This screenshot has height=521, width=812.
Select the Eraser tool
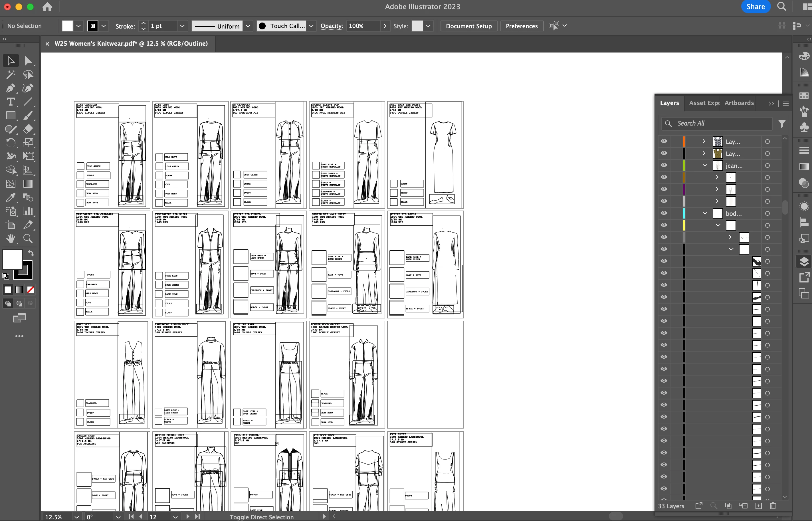pos(28,129)
